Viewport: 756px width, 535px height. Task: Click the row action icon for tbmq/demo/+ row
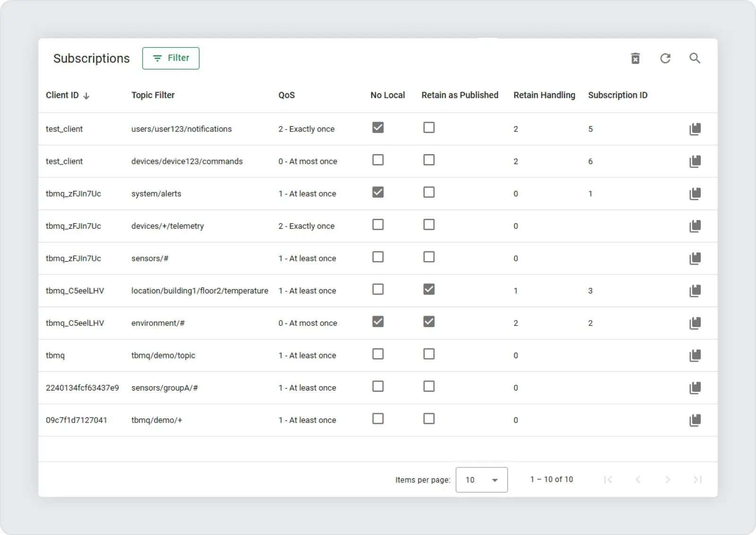[695, 420]
